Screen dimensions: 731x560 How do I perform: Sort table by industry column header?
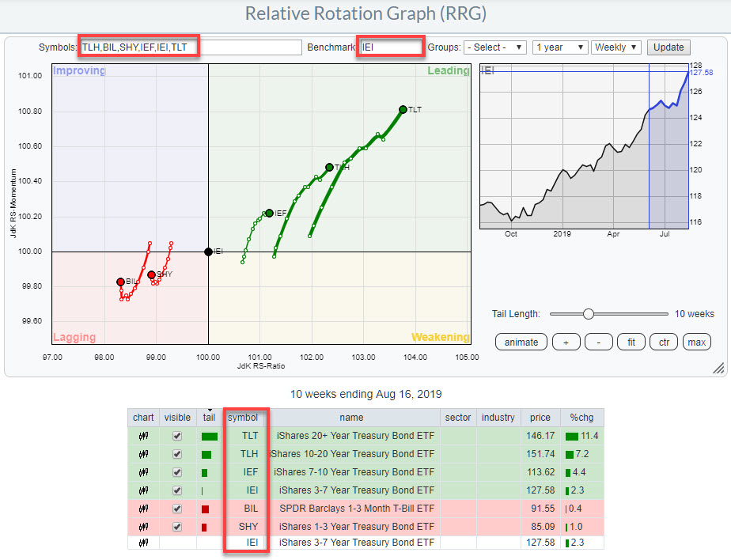tap(498, 418)
